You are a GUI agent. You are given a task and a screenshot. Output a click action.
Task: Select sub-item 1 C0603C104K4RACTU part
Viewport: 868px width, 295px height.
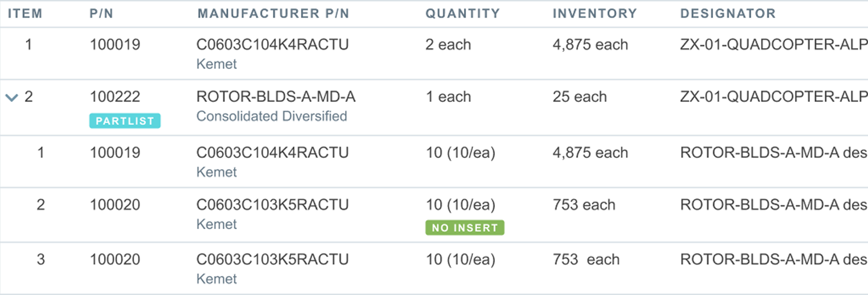click(273, 152)
